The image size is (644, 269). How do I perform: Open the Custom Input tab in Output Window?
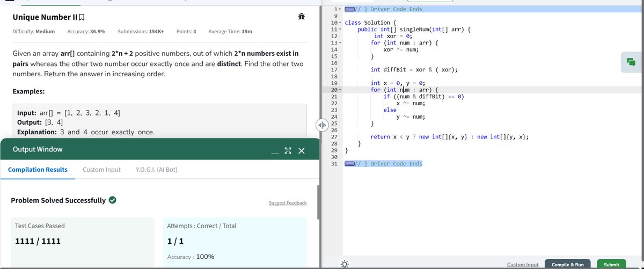101,170
